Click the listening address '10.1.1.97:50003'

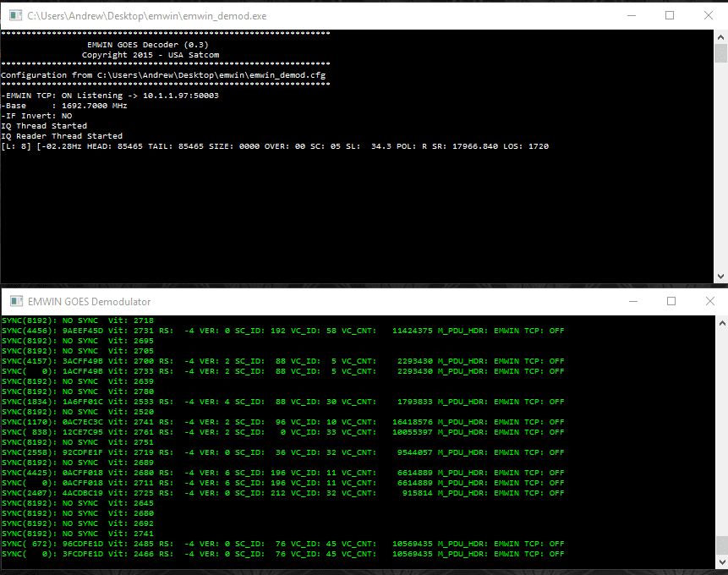point(181,96)
